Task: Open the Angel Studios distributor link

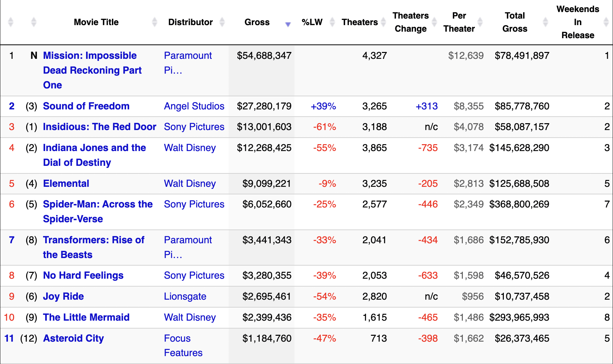Action: tap(194, 106)
